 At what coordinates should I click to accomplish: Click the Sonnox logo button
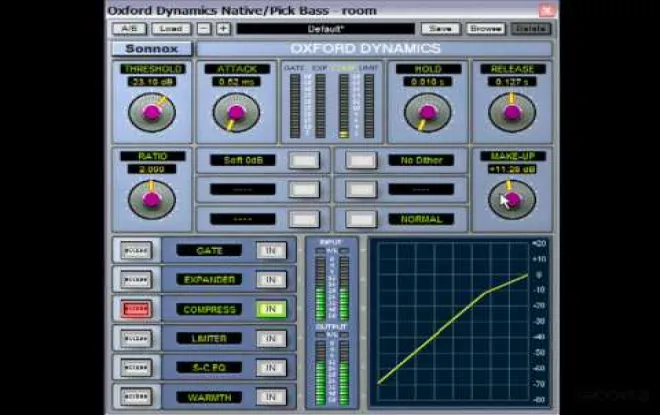(152, 49)
